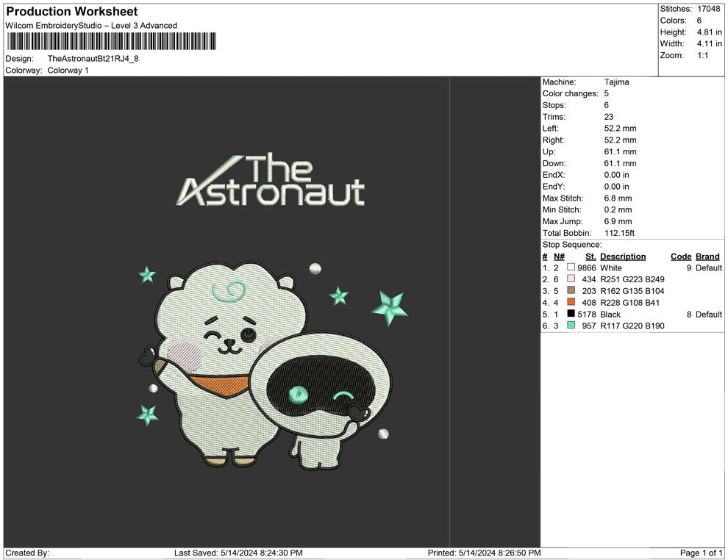The width and height of the screenshot is (728, 560).
Task: Click the orange bandana on the sheep character
Action: [x=221, y=385]
